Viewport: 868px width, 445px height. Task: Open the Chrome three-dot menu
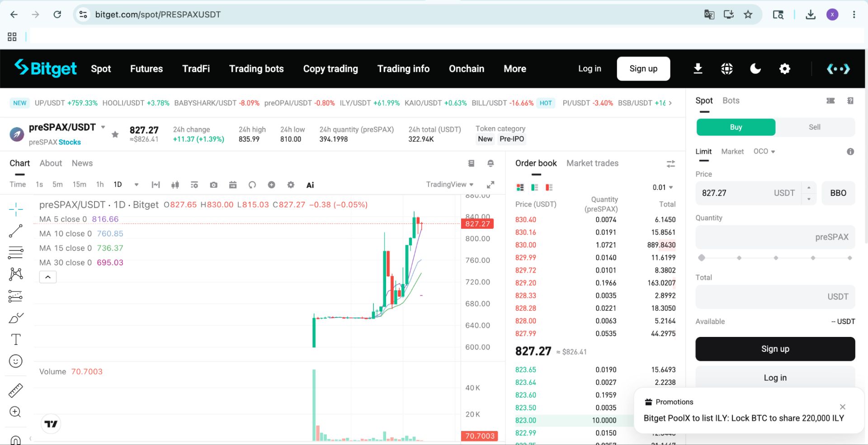(x=854, y=14)
